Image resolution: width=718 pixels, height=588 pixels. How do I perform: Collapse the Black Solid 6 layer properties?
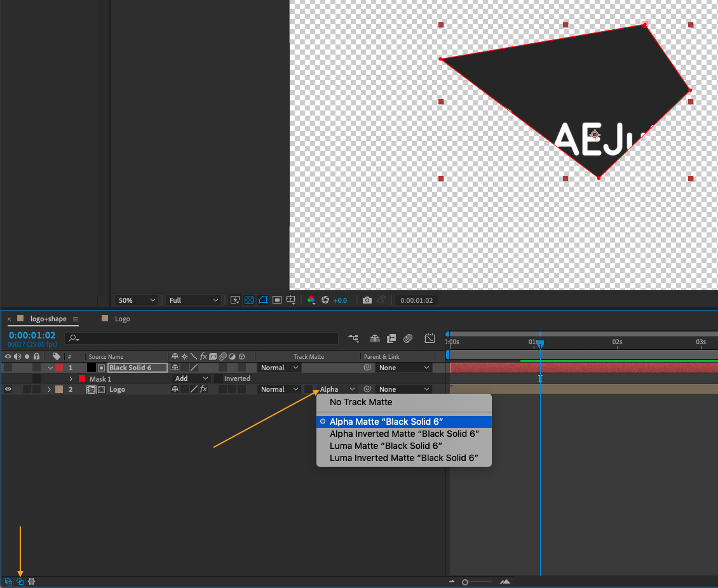click(50, 367)
